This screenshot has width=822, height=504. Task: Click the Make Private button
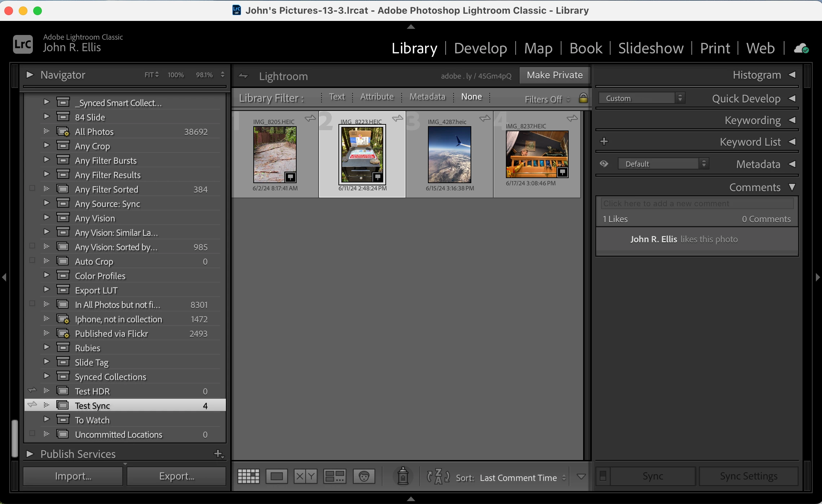point(554,75)
